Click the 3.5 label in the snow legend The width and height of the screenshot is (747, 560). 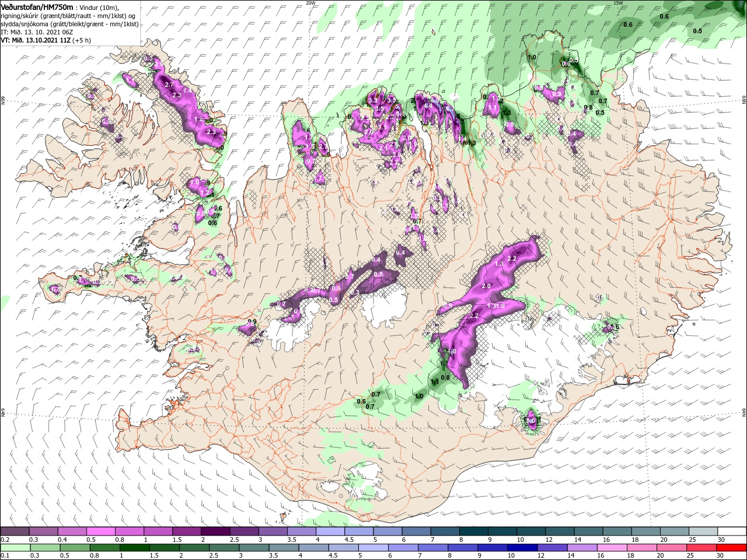pyautogui.click(x=291, y=540)
